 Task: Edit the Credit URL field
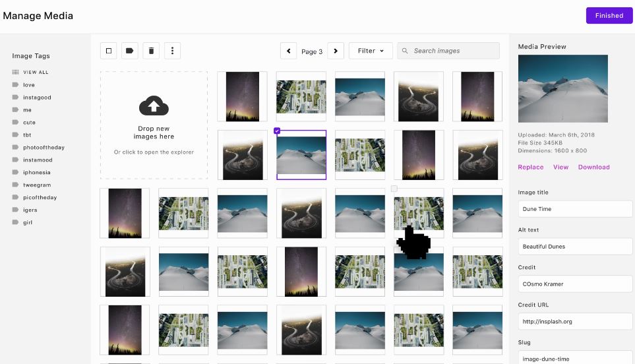click(x=575, y=322)
